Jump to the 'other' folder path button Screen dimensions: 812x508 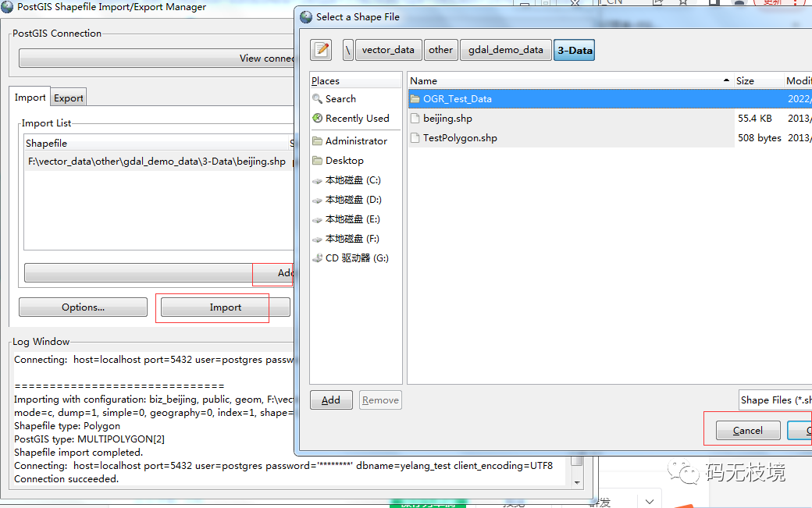[x=440, y=50]
